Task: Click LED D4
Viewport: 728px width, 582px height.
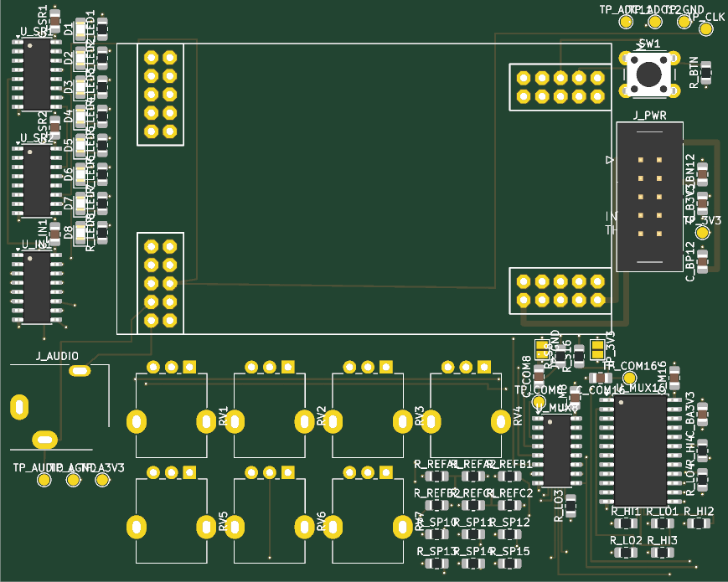Action: [x=80, y=116]
